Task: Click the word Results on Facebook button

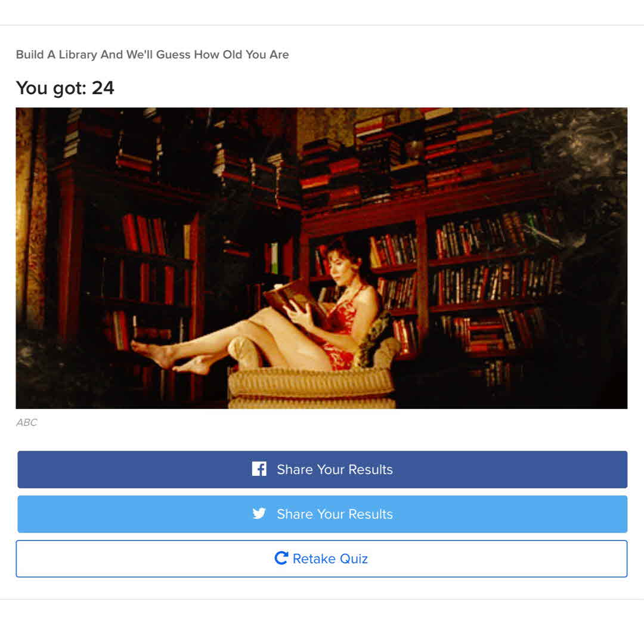Action: pyautogui.click(x=370, y=469)
